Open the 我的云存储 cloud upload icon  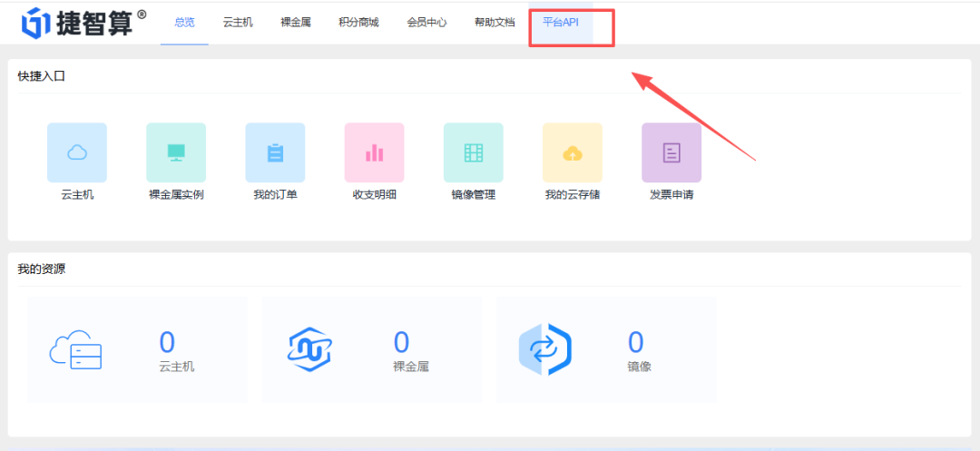573,152
